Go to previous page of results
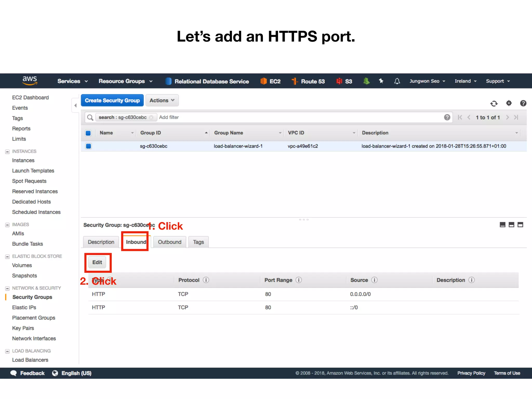532x399 pixels. [469, 117]
